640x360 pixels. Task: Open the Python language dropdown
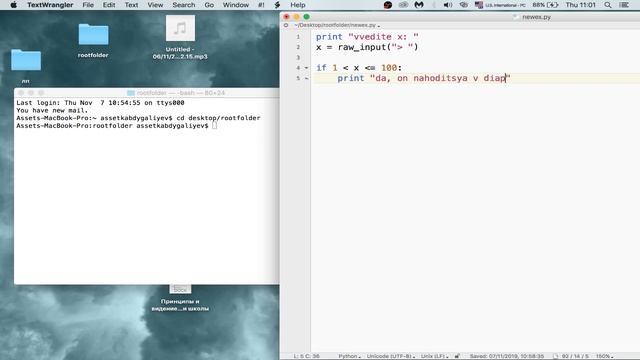tap(349, 356)
